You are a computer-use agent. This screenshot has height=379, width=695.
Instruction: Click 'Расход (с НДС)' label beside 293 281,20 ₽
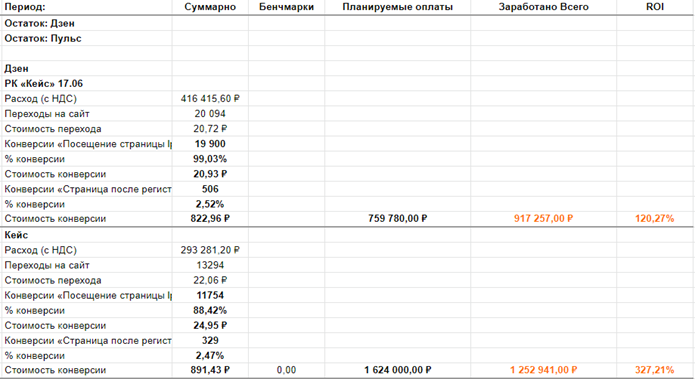41,250
